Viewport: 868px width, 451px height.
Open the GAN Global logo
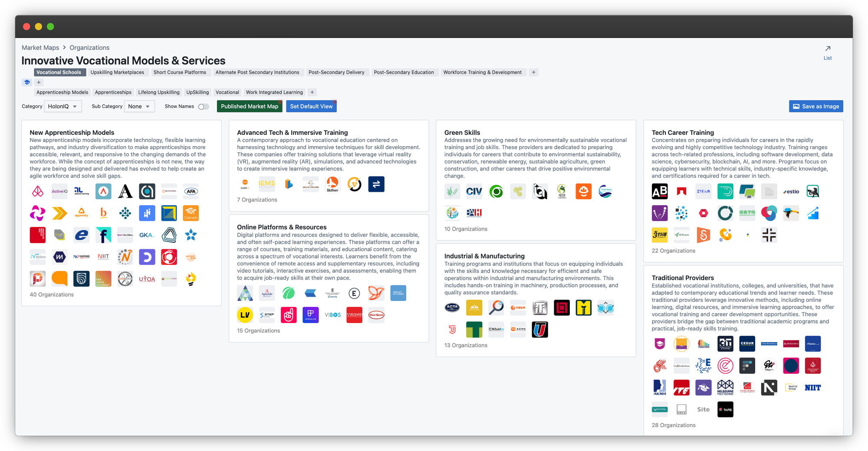125,235
